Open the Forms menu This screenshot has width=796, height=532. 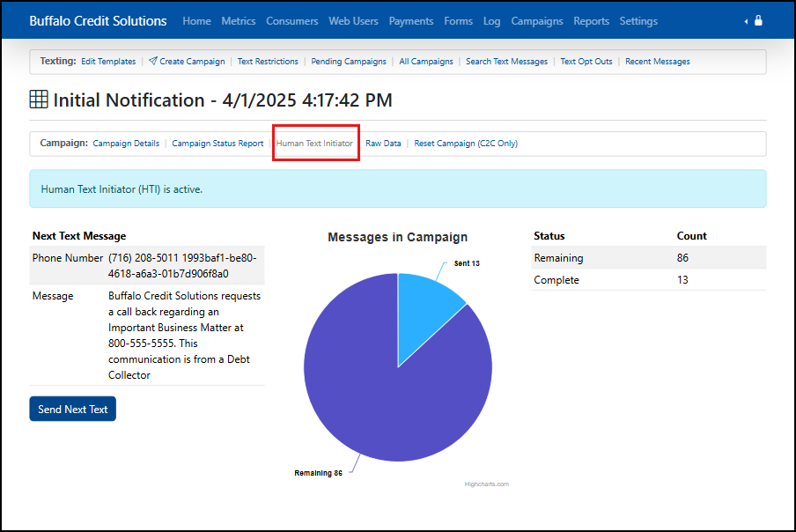pos(459,21)
